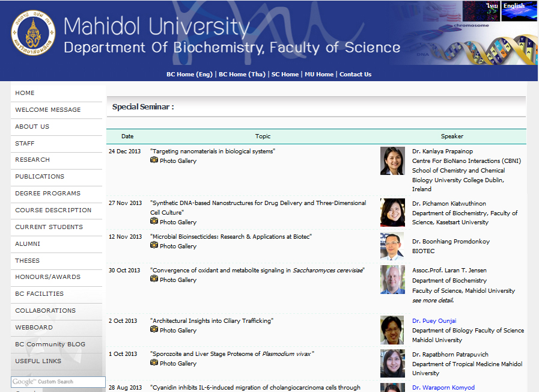
Task: Open Dr. Puey Ounjai profile link
Action: pyautogui.click(x=434, y=321)
